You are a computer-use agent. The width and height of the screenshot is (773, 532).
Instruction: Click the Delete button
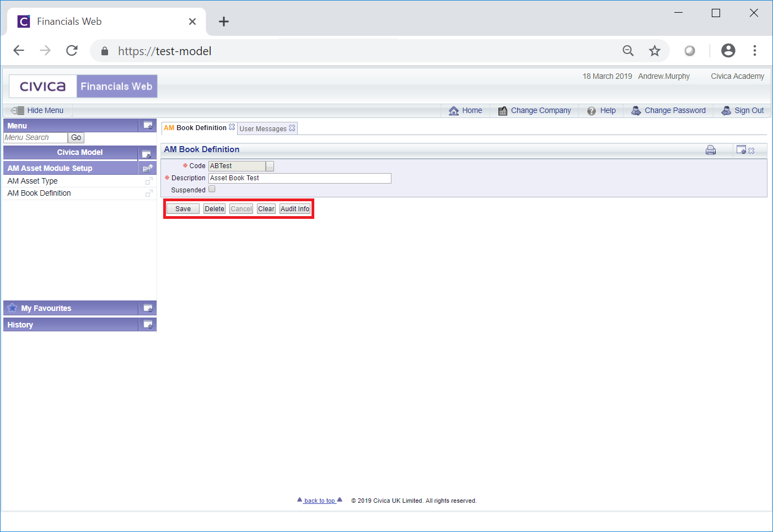[x=214, y=209]
